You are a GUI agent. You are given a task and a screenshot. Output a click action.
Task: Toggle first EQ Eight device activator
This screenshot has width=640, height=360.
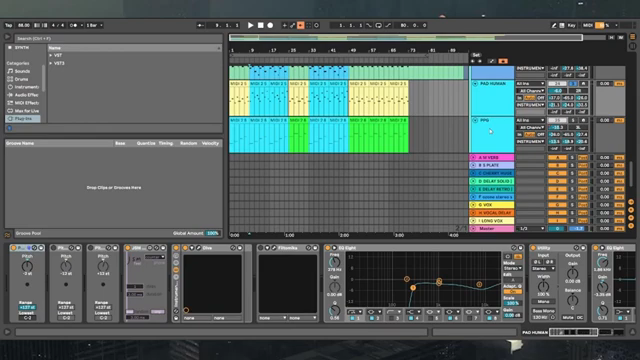pos(327,248)
